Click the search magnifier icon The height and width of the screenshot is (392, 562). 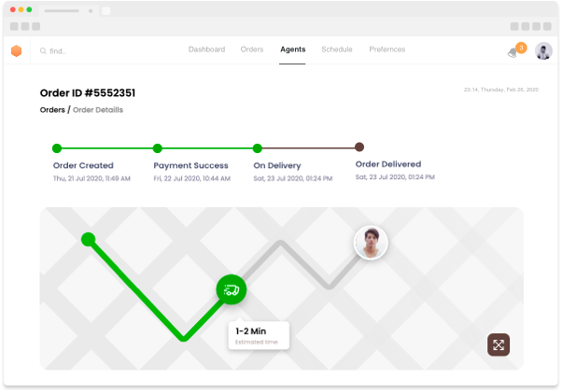coord(43,51)
